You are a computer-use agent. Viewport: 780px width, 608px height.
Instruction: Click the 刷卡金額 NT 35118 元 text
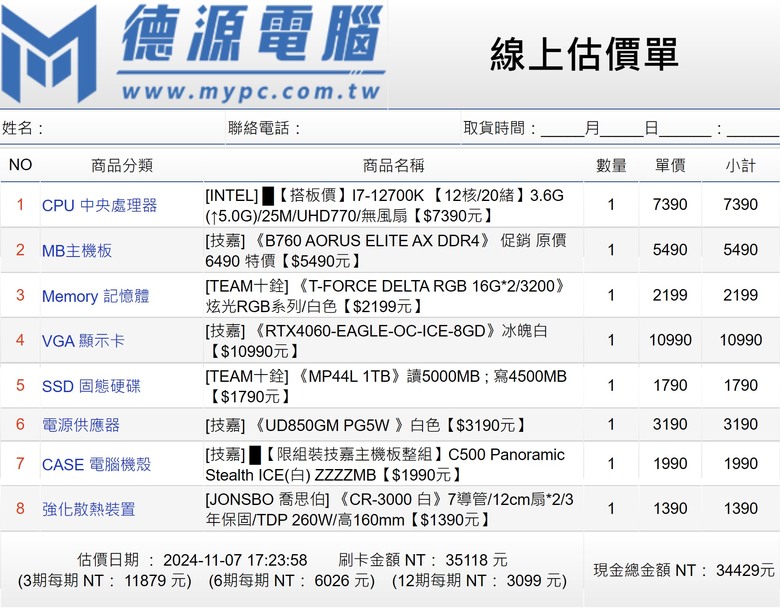point(423,560)
